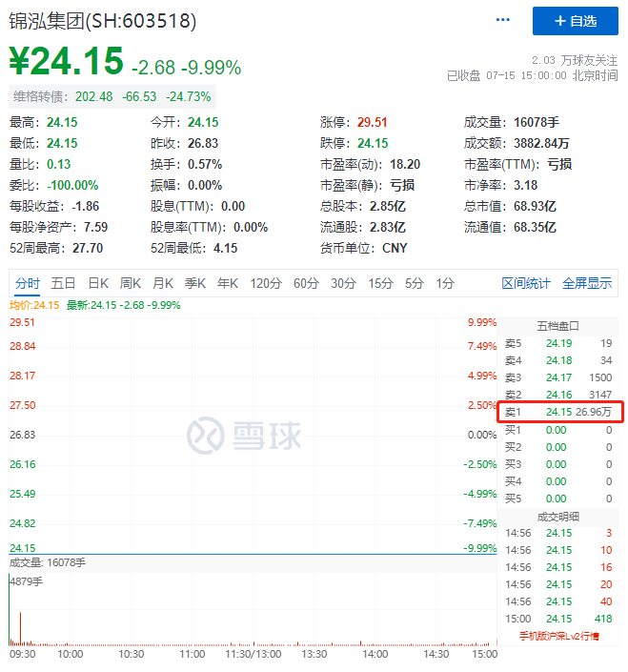Click the 跌停 value 24.15
Screen dimensions: 628x672
tap(373, 143)
